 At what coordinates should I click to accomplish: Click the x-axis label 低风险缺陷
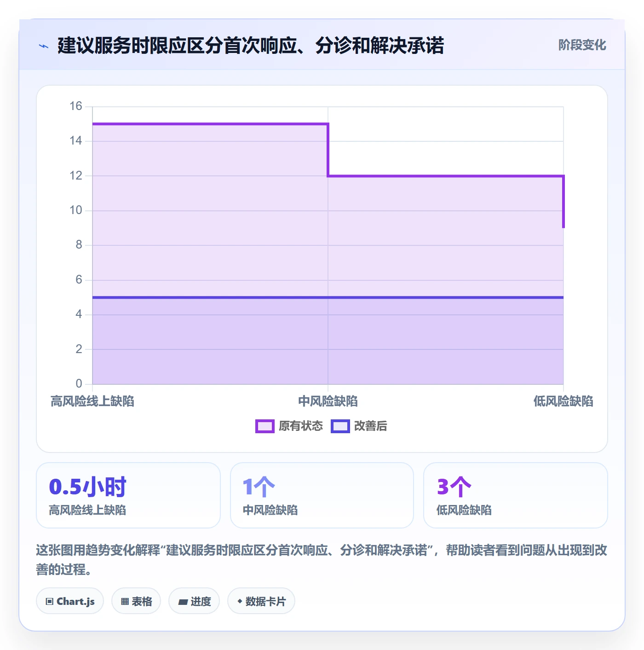pos(563,401)
